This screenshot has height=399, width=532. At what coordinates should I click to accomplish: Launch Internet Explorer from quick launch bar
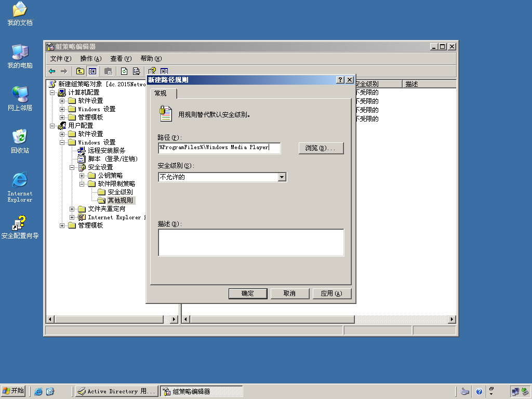38,392
